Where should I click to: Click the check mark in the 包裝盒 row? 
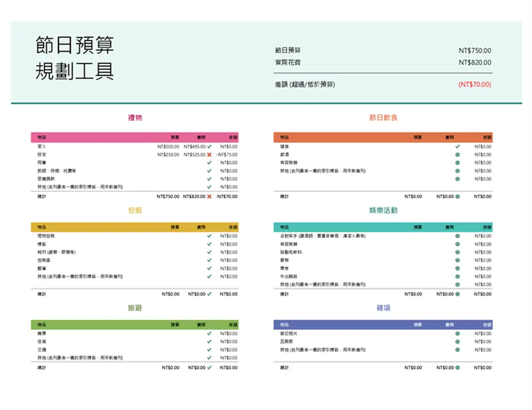point(209,260)
